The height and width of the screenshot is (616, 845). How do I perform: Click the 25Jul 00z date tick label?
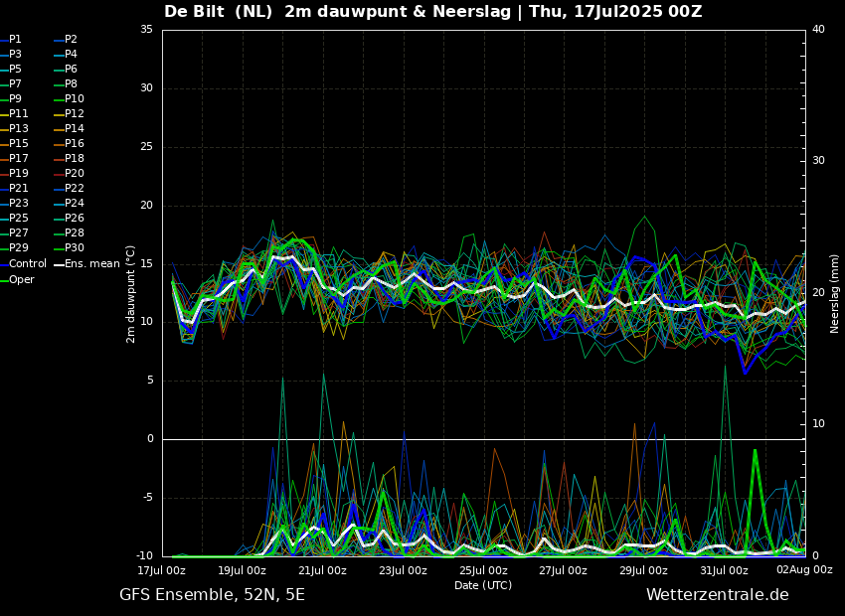click(x=483, y=570)
